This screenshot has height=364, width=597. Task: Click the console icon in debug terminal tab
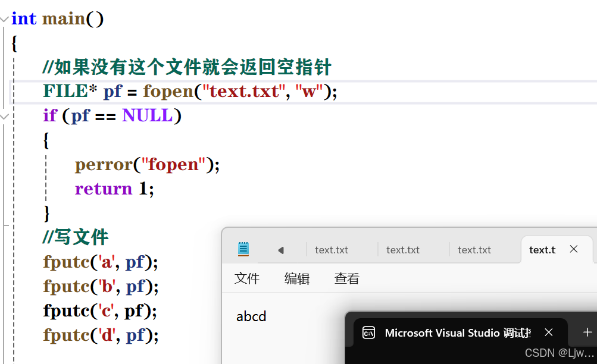(x=368, y=333)
